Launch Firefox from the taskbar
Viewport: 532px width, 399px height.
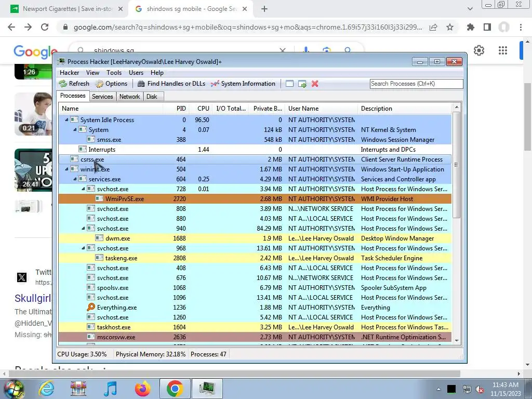click(142, 389)
